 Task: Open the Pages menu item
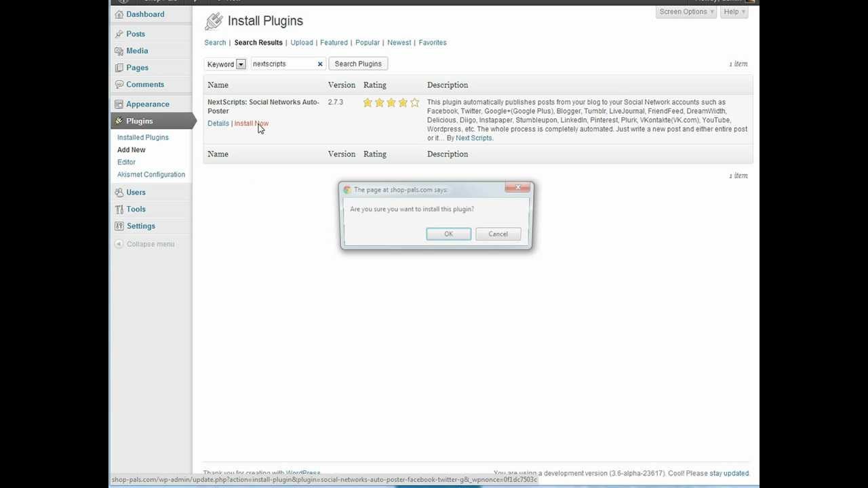point(137,68)
